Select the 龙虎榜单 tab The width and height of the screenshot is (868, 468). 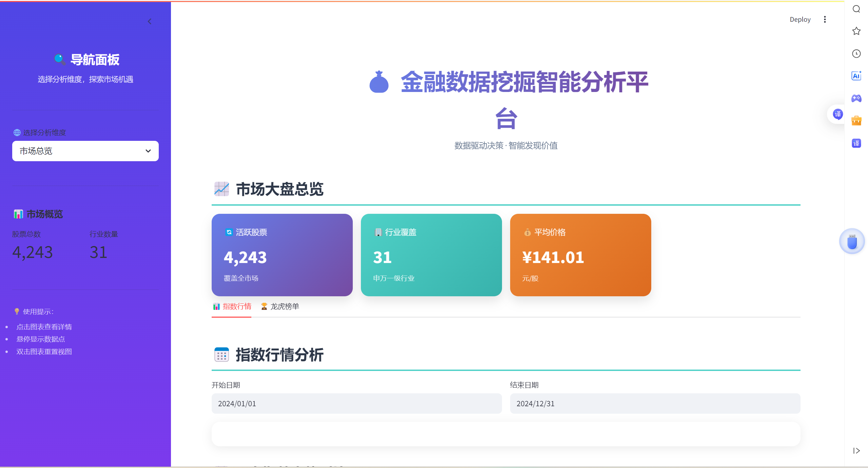pyautogui.click(x=280, y=306)
